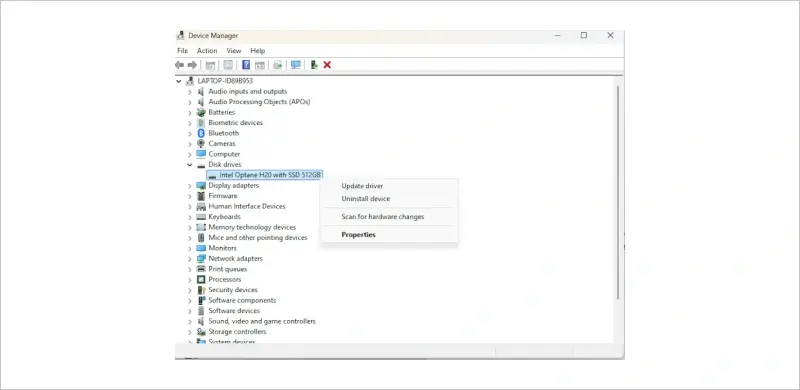Viewport: 800px width, 390px height.
Task: Click the Biometric devices icon
Action: click(x=201, y=123)
